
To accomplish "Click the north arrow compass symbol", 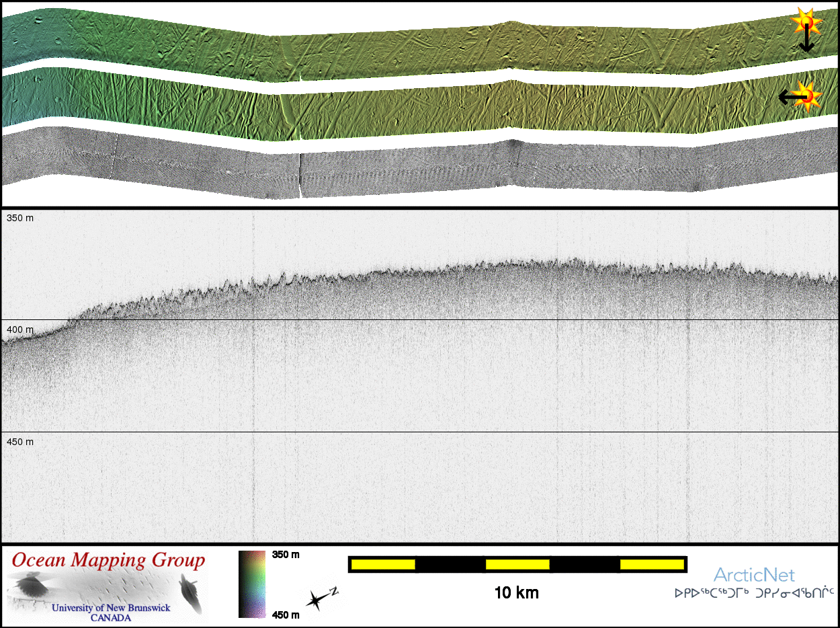I will [x=321, y=598].
